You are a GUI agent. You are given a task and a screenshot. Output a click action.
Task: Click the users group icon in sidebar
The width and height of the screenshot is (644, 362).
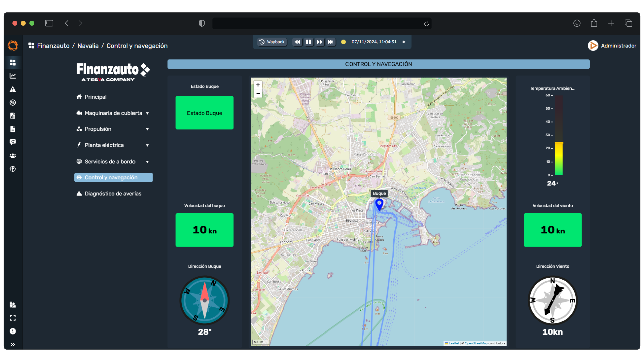pyautogui.click(x=13, y=156)
